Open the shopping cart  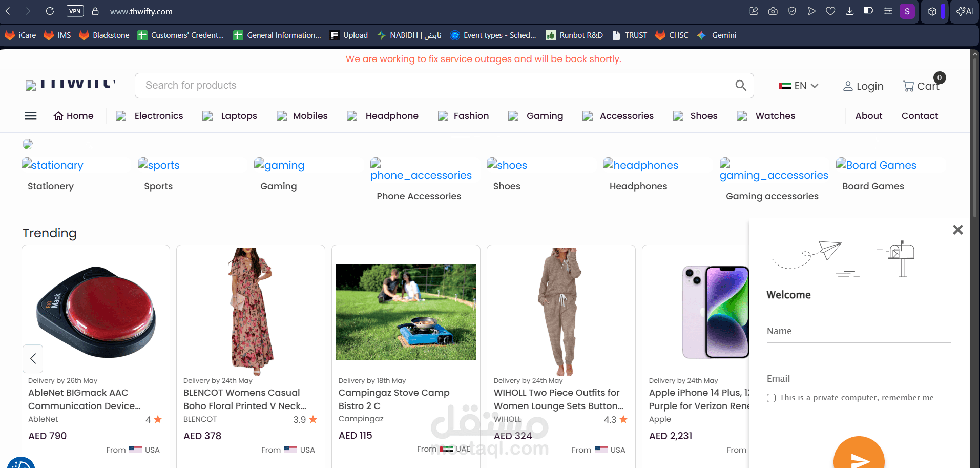922,86
